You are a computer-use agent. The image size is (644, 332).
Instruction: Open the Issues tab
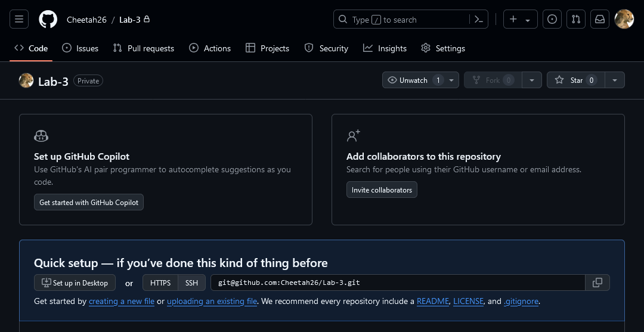click(80, 48)
